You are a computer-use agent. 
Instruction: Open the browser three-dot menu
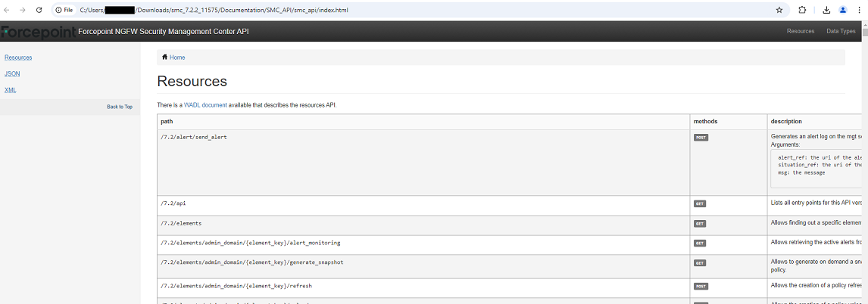(859, 10)
